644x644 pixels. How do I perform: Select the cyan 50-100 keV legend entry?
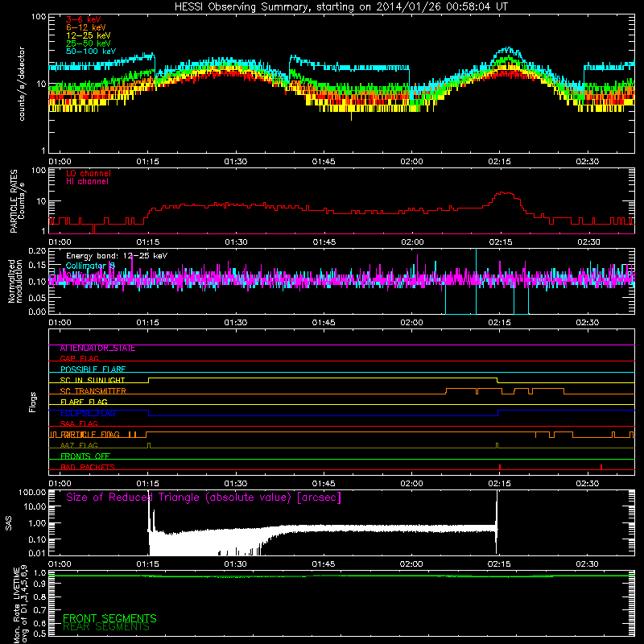tap(91, 52)
